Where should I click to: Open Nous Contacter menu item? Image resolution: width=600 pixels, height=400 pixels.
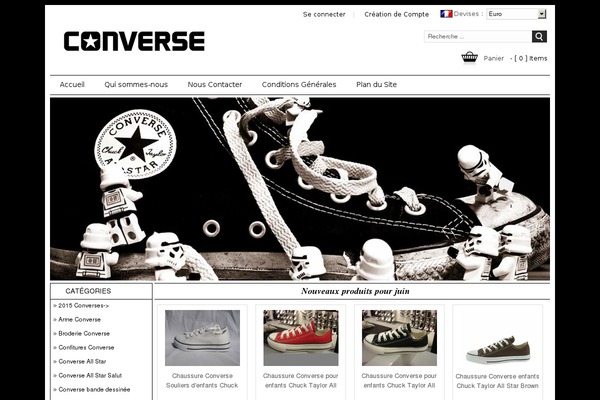coord(215,85)
